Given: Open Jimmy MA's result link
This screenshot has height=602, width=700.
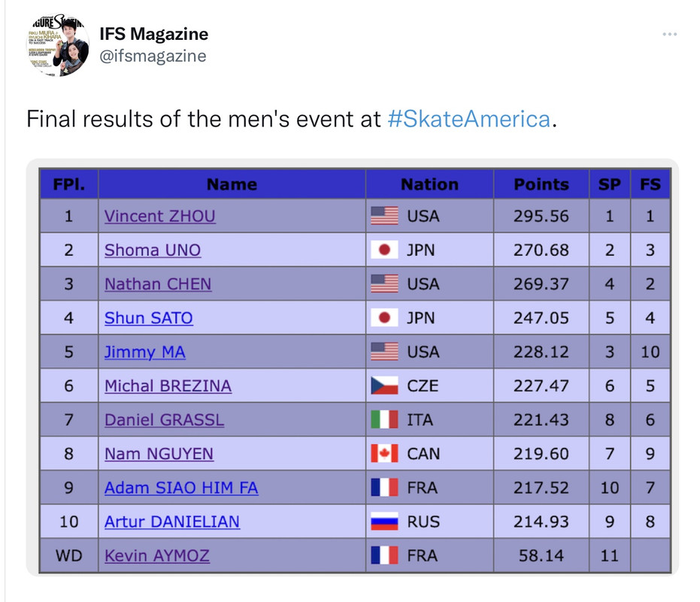Looking at the screenshot, I should point(144,352).
